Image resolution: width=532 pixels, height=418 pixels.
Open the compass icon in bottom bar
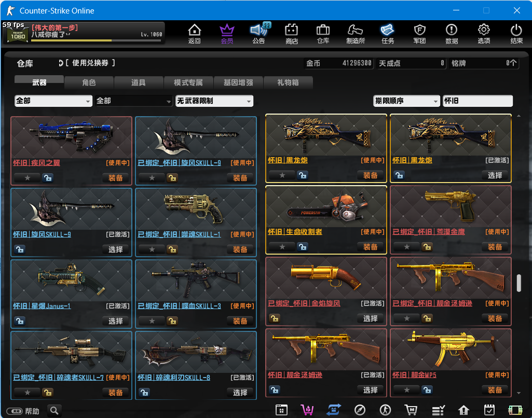click(360, 410)
